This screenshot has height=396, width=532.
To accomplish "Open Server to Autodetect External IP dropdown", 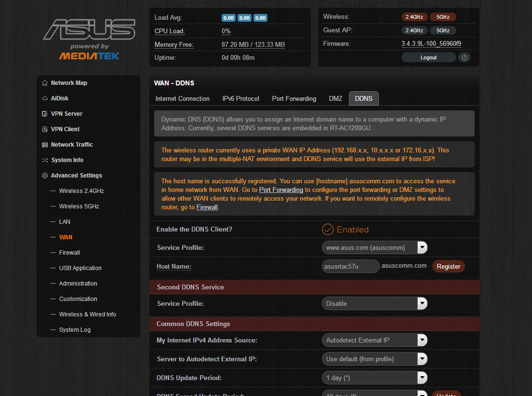I will click(x=374, y=359).
